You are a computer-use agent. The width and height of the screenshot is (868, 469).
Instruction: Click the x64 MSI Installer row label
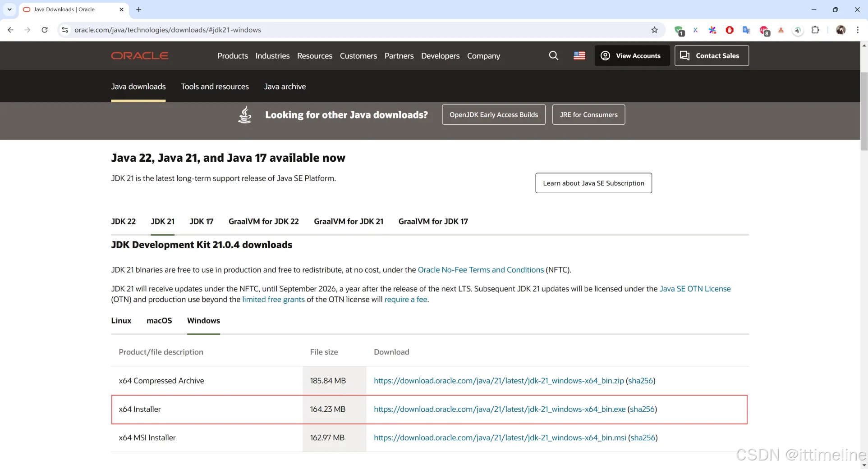tap(147, 437)
